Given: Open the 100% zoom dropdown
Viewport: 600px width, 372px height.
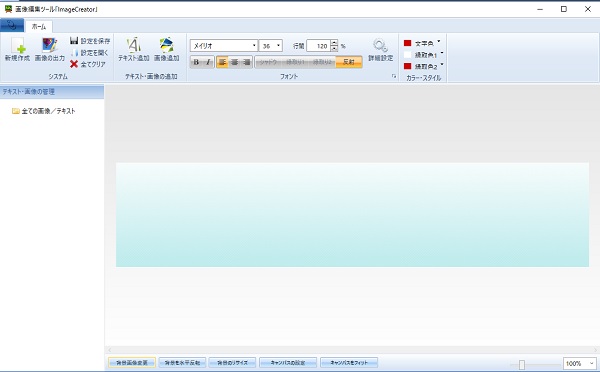Looking at the screenshot, I should pos(592,363).
